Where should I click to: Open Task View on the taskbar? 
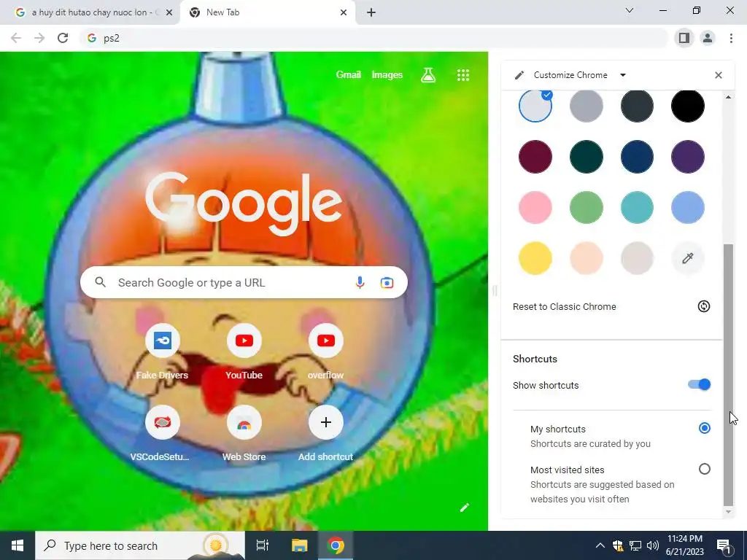(x=263, y=545)
